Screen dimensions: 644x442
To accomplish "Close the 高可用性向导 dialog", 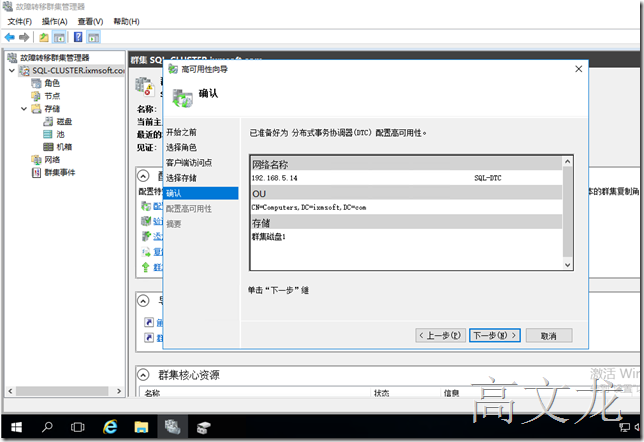I will tap(579, 69).
